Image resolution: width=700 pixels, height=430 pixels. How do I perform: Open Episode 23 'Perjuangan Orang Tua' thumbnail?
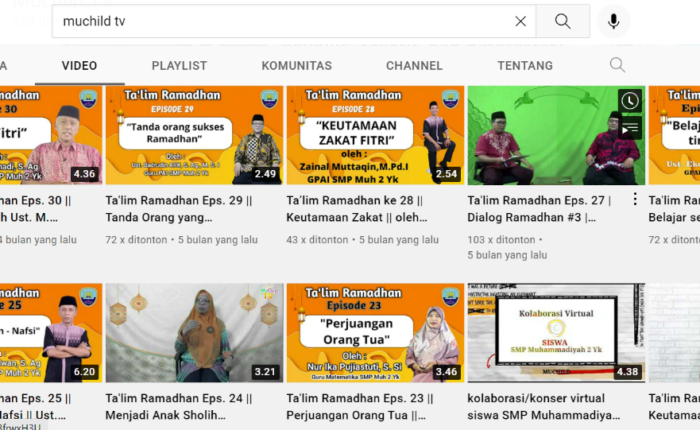click(375, 333)
